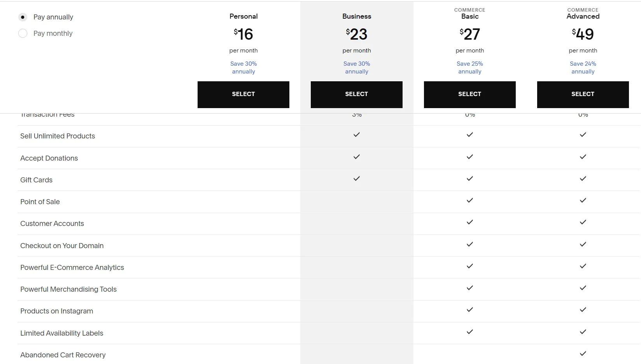Click Commerce Basic's Save 25% annually link
Image resolution: width=641 pixels, height=364 pixels.
[x=470, y=68]
